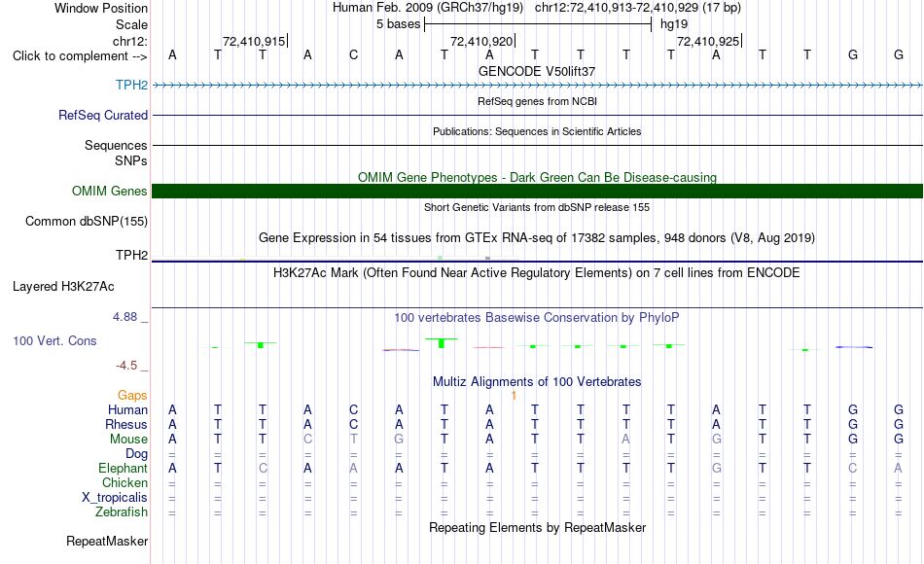This screenshot has width=924, height=564.
Task: Click the 'RefSeq genes from NCBI' title
Action: (x=537, y=101)
